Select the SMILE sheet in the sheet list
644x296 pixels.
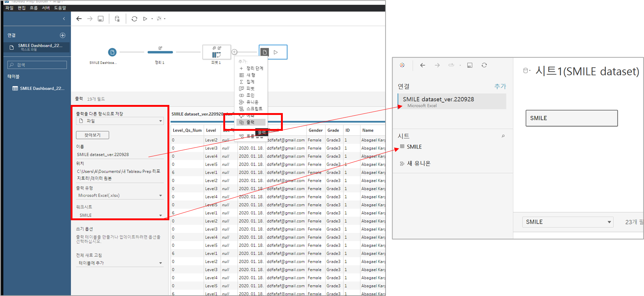411,147
